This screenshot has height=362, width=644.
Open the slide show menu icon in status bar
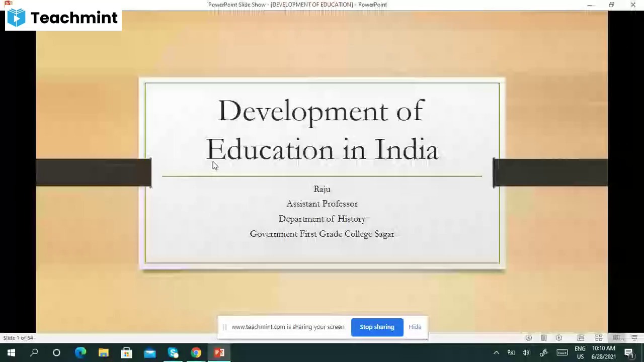pos(543,338)
